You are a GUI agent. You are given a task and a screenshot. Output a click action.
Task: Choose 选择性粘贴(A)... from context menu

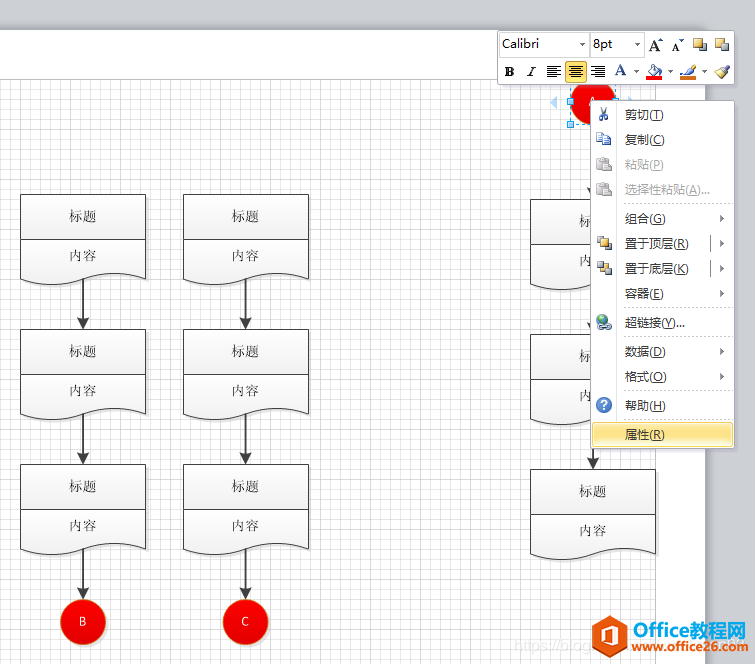[x=663, y=190]
